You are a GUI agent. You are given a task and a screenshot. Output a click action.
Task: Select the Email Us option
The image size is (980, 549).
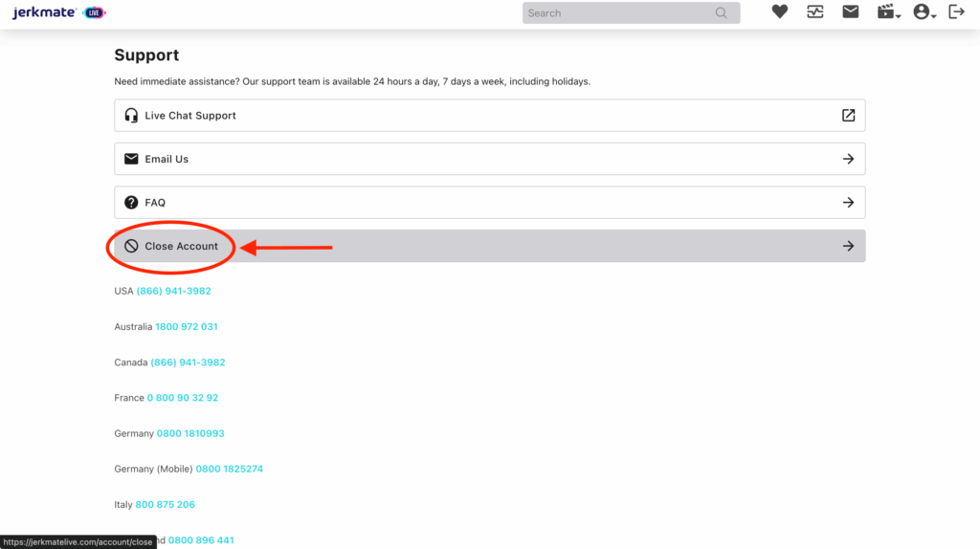coord(167,160)
